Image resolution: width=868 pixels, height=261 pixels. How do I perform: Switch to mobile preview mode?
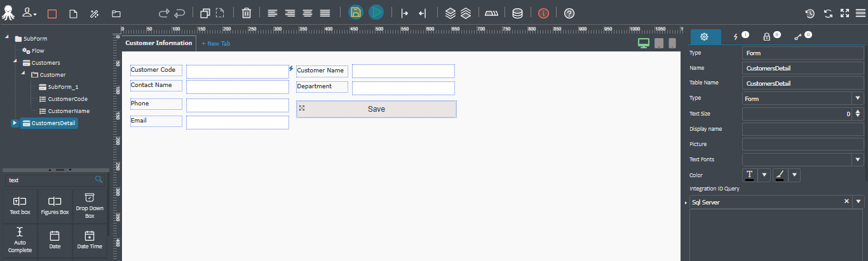pos(672,43)
